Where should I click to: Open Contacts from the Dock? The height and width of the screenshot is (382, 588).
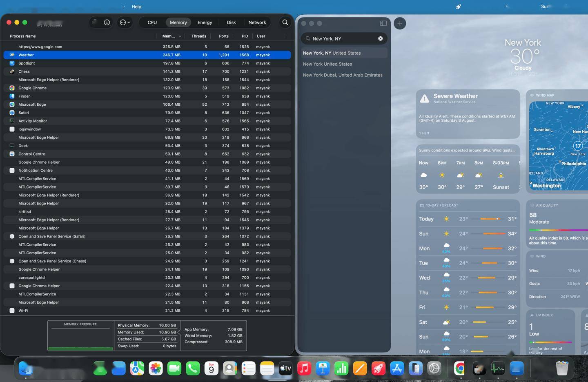(x=230, y=368)
